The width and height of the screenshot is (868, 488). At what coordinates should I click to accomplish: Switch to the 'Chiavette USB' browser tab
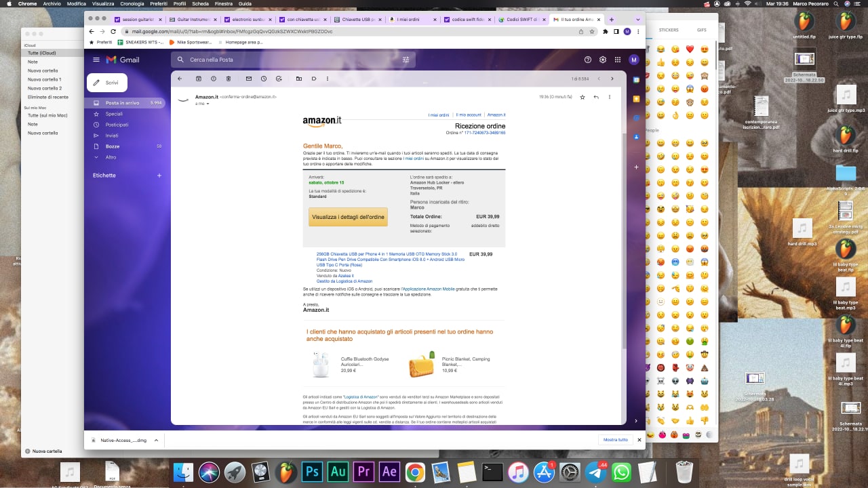click(359, 20)
